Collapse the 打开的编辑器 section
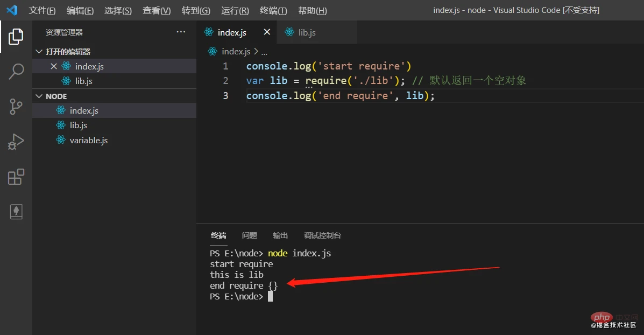Screen dimensions: 644x335 click(39, 51)
